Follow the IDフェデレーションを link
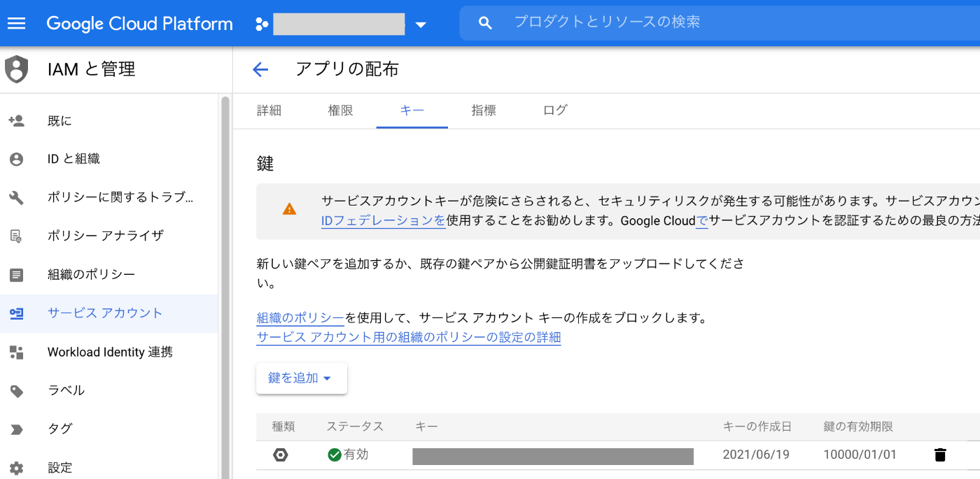 coord(383,221)
